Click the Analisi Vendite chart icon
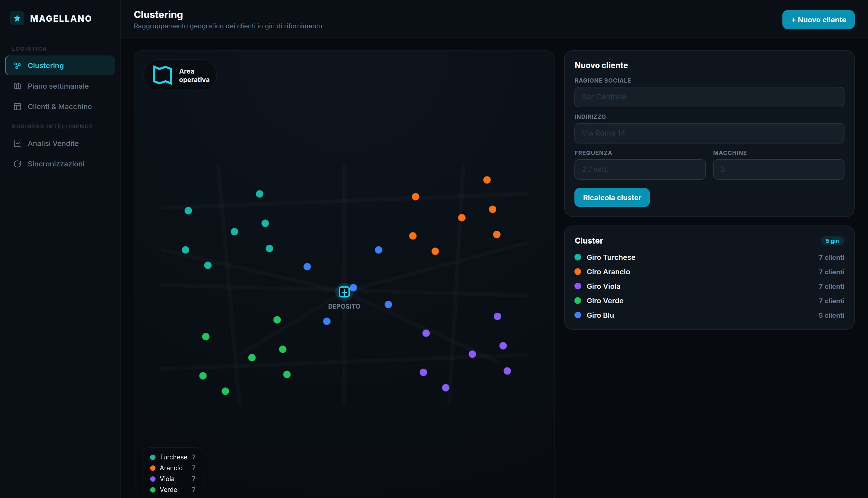 17,143
